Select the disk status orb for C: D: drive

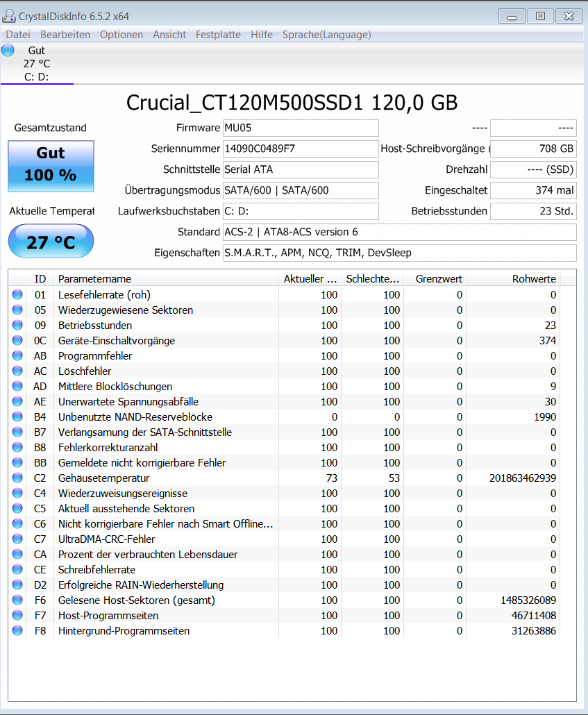8,50
